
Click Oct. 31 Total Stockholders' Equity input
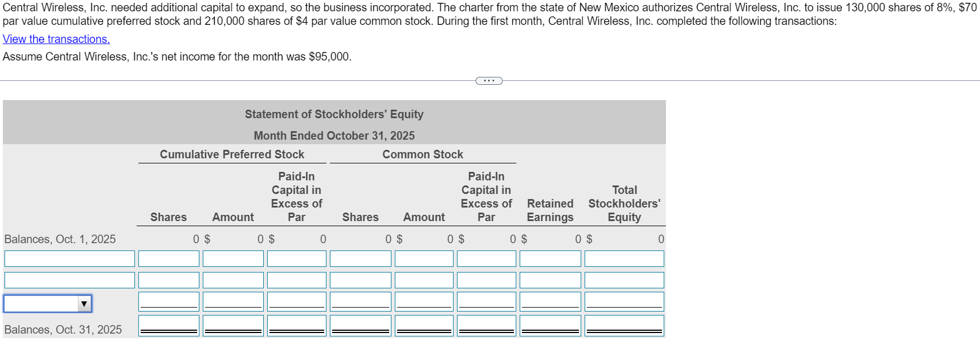point(624,326)
